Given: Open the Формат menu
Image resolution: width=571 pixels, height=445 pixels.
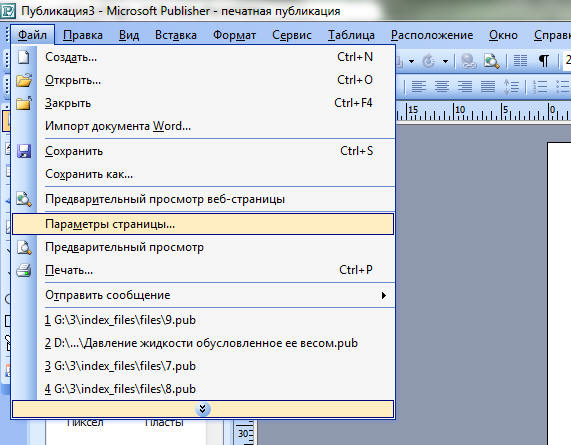Looking at the screenshot, I should pos(234,35).
